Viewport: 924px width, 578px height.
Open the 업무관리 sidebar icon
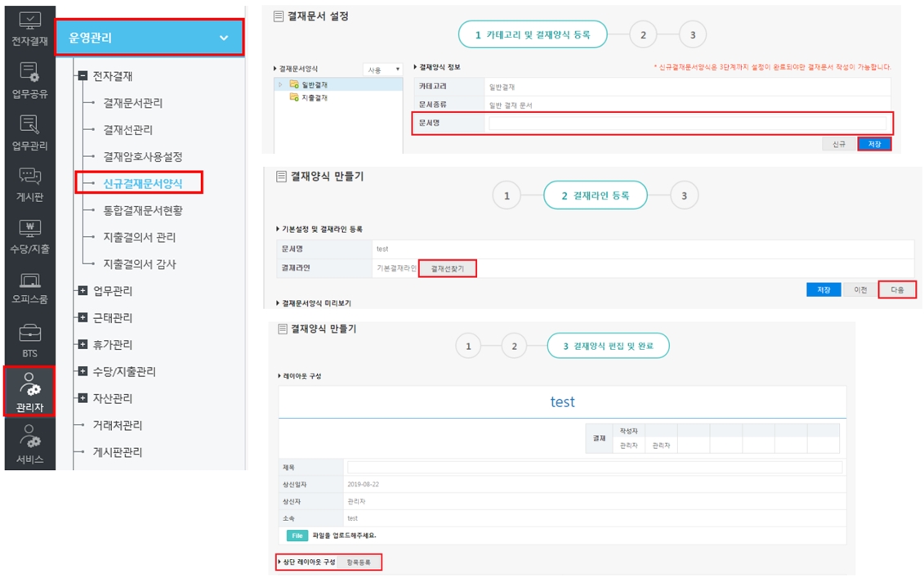point(29,132)
